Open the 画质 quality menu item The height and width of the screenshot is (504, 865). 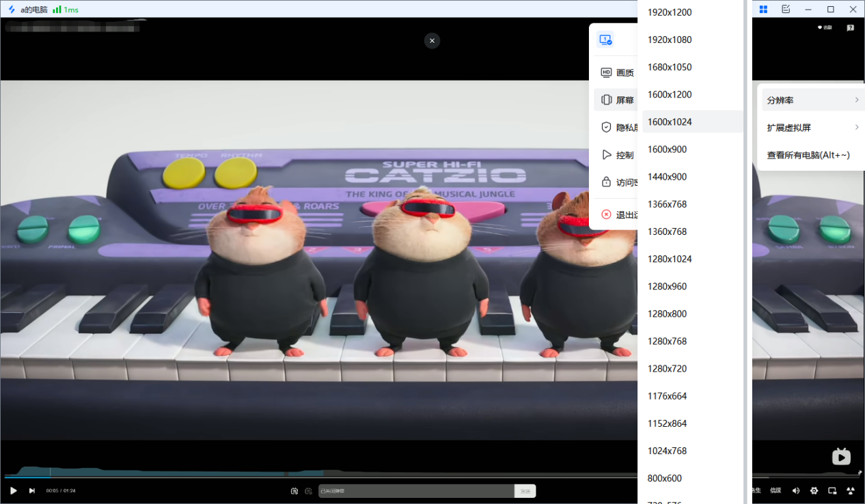(x=617, y=72)
